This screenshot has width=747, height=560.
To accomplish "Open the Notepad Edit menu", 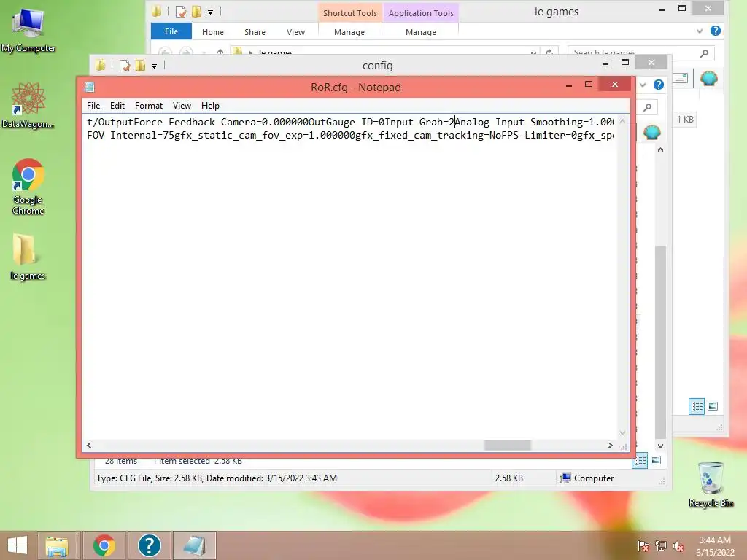I will click(117, 106).
